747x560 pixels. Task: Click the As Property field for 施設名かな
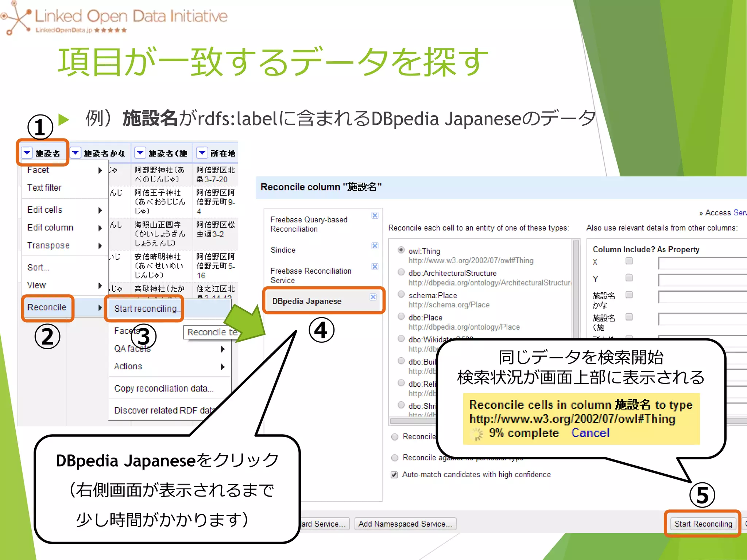click(x=703, y=297)
